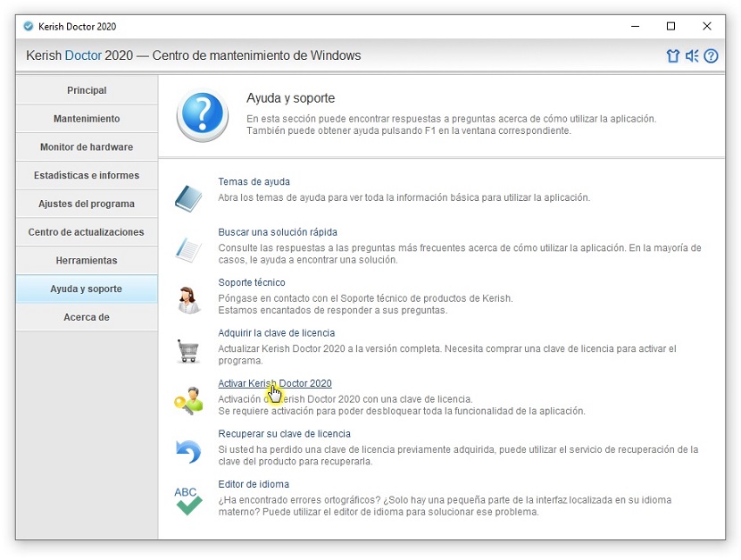Click text 'Estamos encantados de responder a sus preguntas'
This screenshot has height=560, width=741.
point(333,311)
